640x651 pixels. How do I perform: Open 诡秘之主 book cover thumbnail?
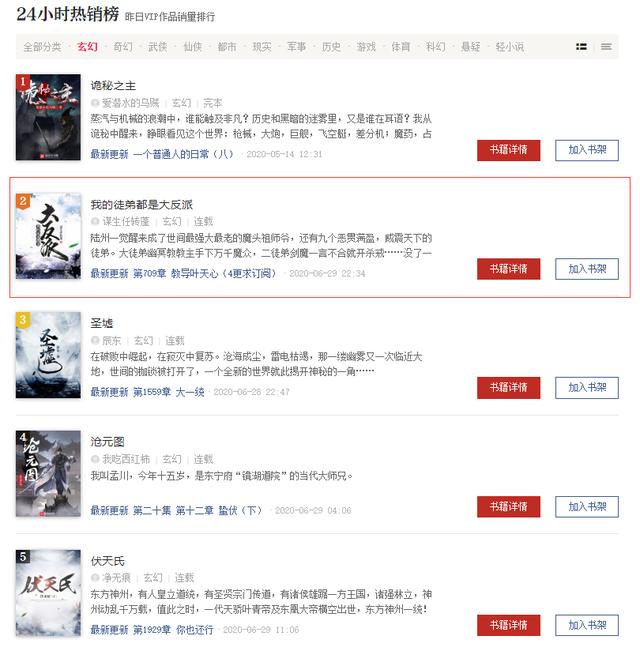[x=48, y=117]
